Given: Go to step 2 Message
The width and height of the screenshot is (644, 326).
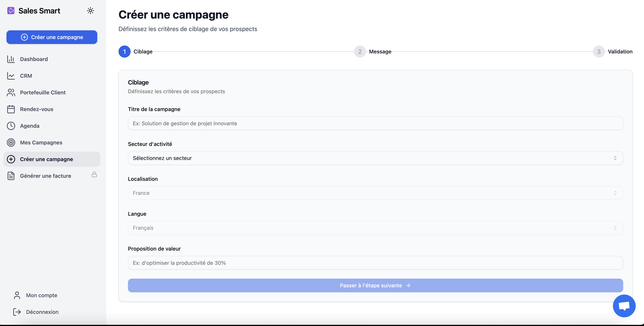Looking at the screenshot, I should 360,52.
